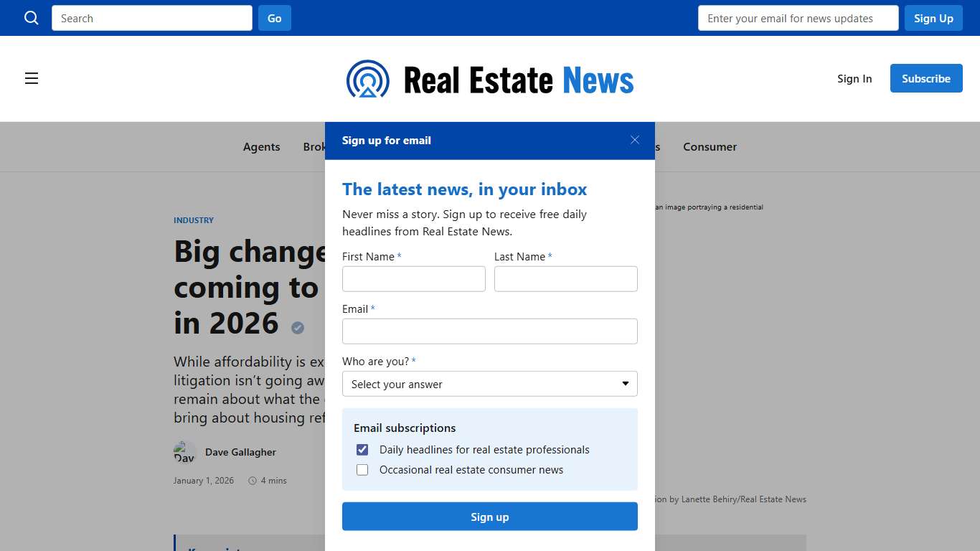This screenshot has width=980, height=551.
Task: Click Dave Gallagher's avatar photo
Action: tap(184, 452)
